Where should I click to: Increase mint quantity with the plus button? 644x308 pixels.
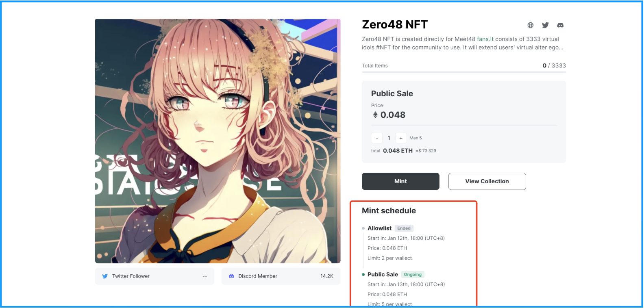(x=401, y=138)
